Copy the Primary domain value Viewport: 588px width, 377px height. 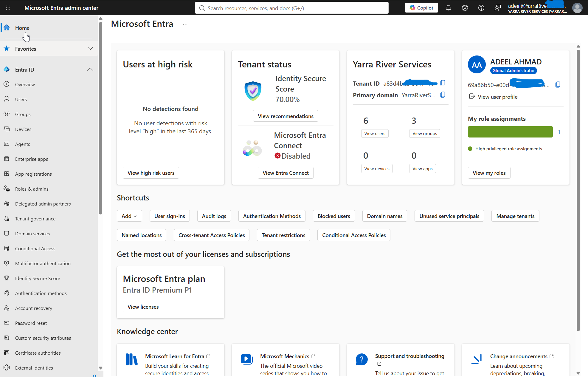pyautogui.click(x=443, y=95)
